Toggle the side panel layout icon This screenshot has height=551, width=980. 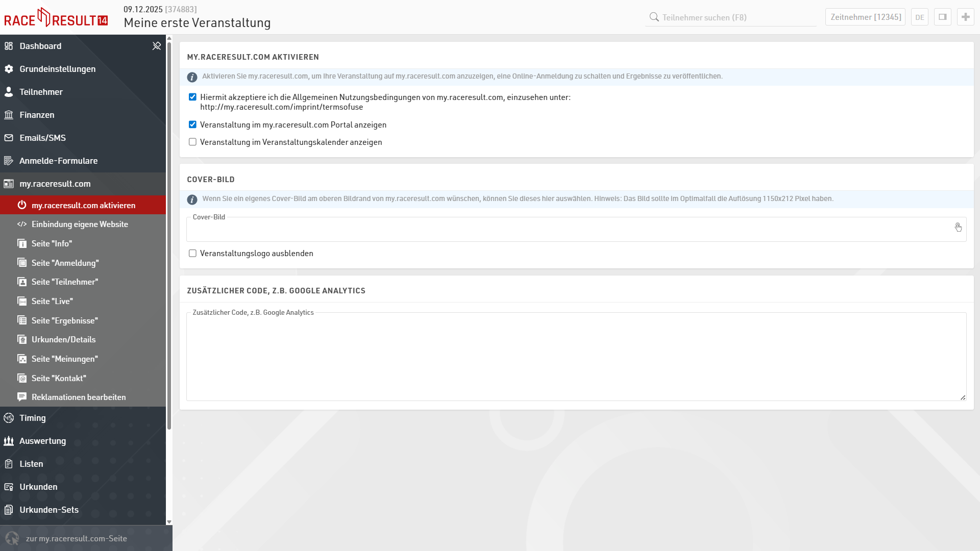(x=942, y=17)
